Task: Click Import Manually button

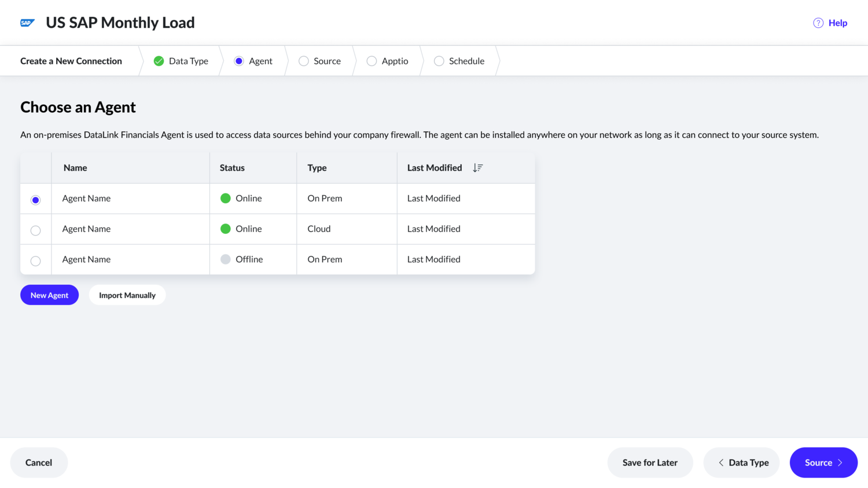Action: point(127,295)
